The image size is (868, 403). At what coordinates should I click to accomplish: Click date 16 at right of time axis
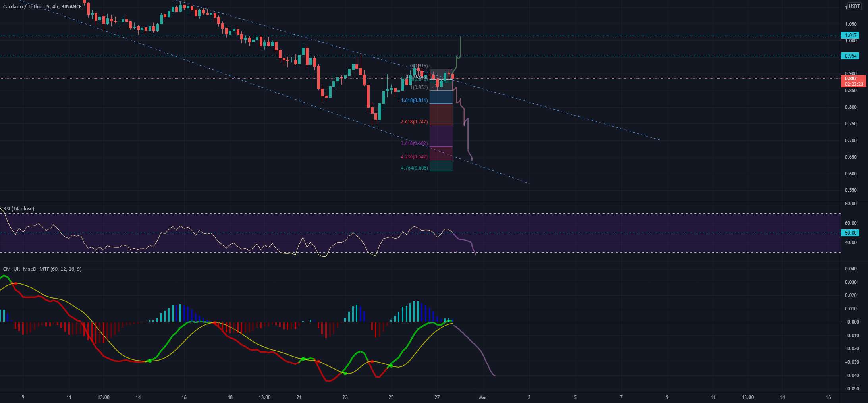click(x=828, y=397)
